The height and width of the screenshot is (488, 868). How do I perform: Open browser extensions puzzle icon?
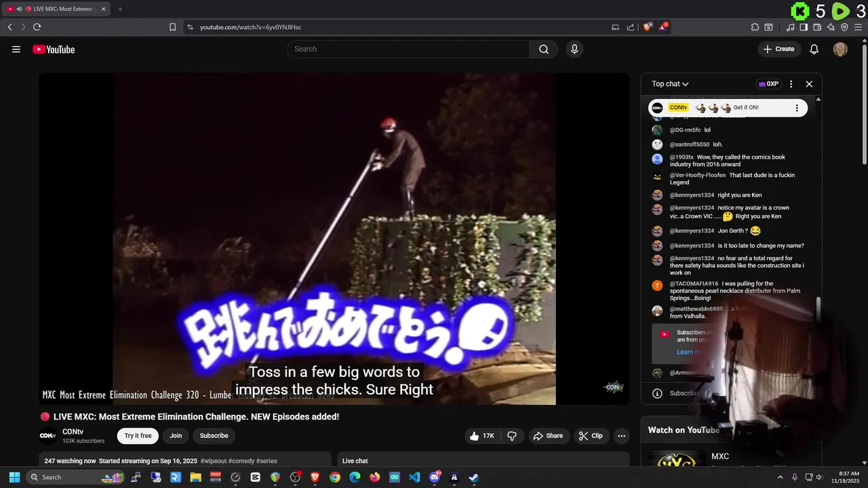(x=755, y=27)
